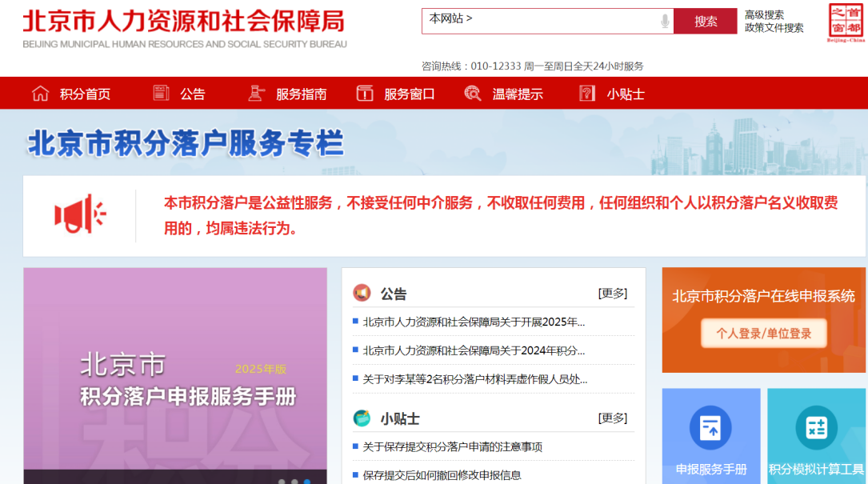The width and height of the screenshot is (868, 484).
Task: Open the 高级搜索 link
Action: click(x=765, y=15)
